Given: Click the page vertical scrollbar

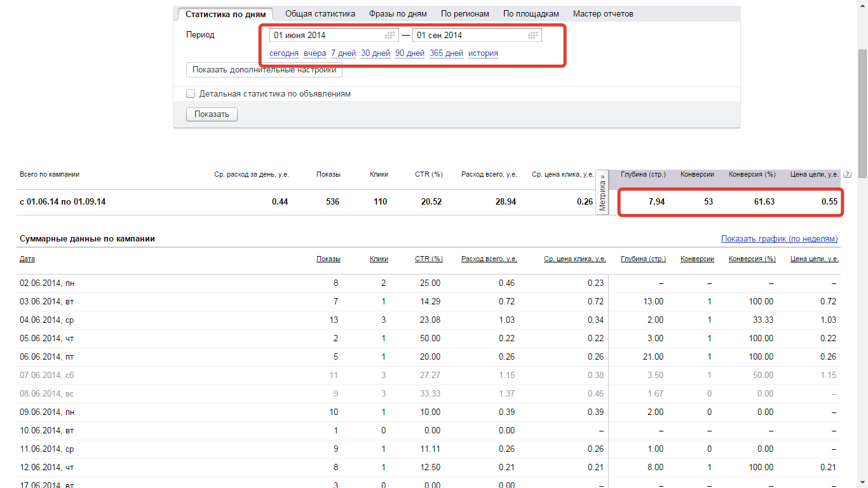Looking at the screenshot, I should tap(862, 114).
